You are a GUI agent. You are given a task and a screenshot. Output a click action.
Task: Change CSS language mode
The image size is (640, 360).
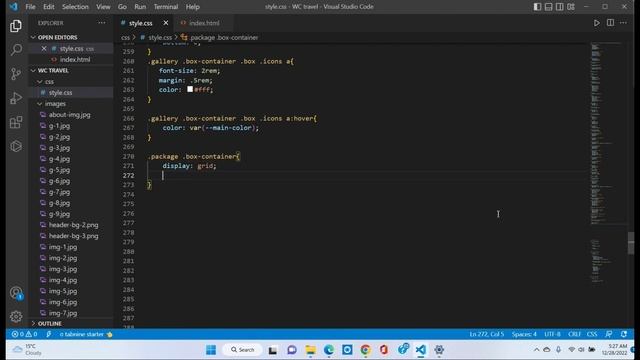click(592, 334)
